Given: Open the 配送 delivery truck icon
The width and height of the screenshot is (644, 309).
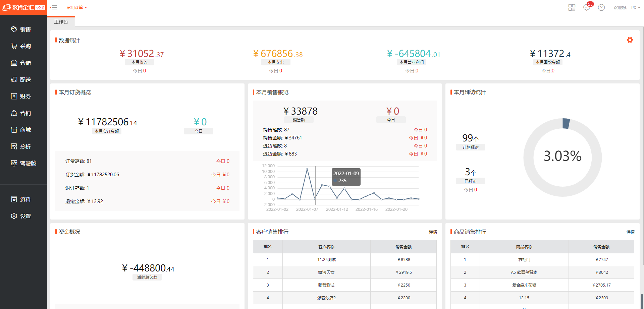Looking at the screenshot, I should coord(14,80).
